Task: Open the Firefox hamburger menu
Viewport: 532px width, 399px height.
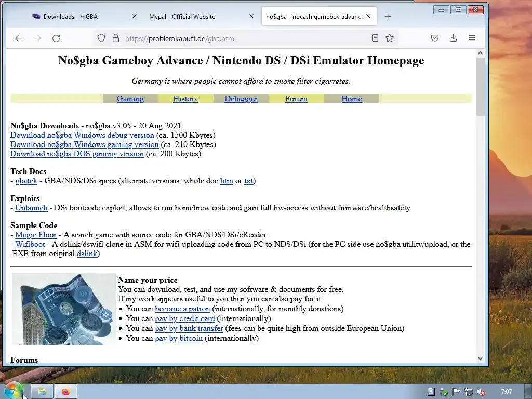Action: tap(472, 38)
